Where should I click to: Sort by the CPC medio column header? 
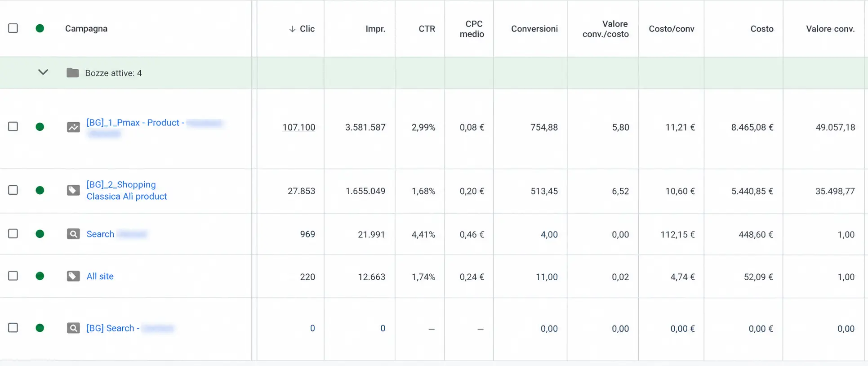(472, 29)
